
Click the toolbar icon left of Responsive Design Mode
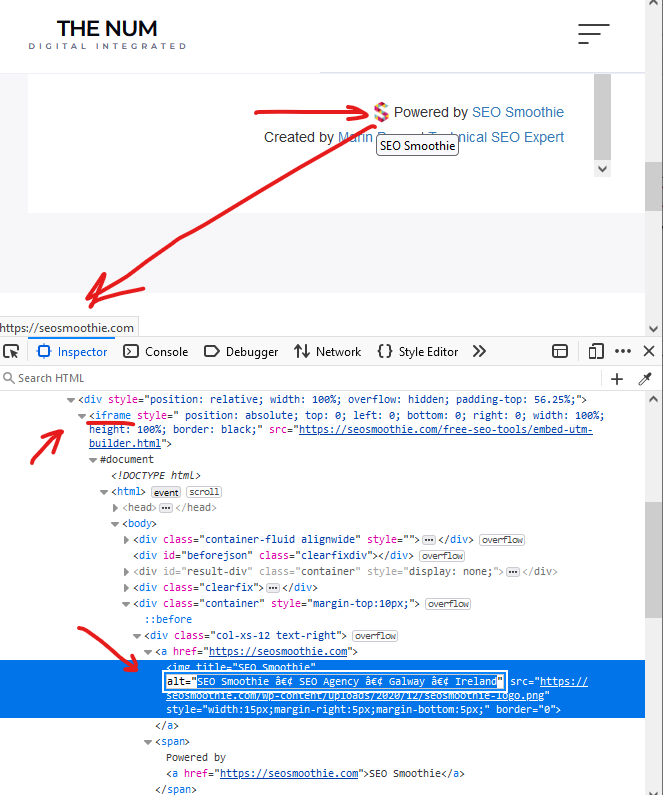[560, 351]
